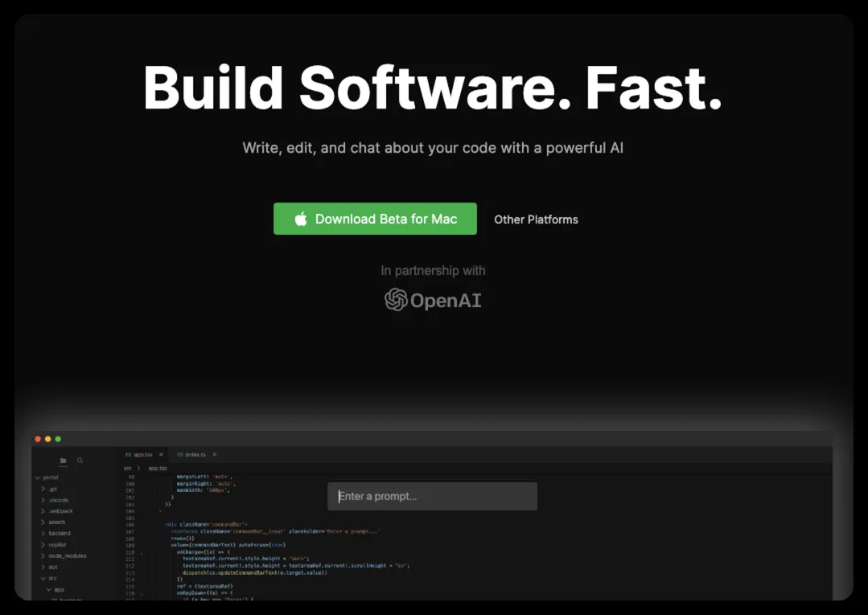Click the Download Beta for Mac button
This screenshot has width=868, height=615.
(x=375, y=219)
